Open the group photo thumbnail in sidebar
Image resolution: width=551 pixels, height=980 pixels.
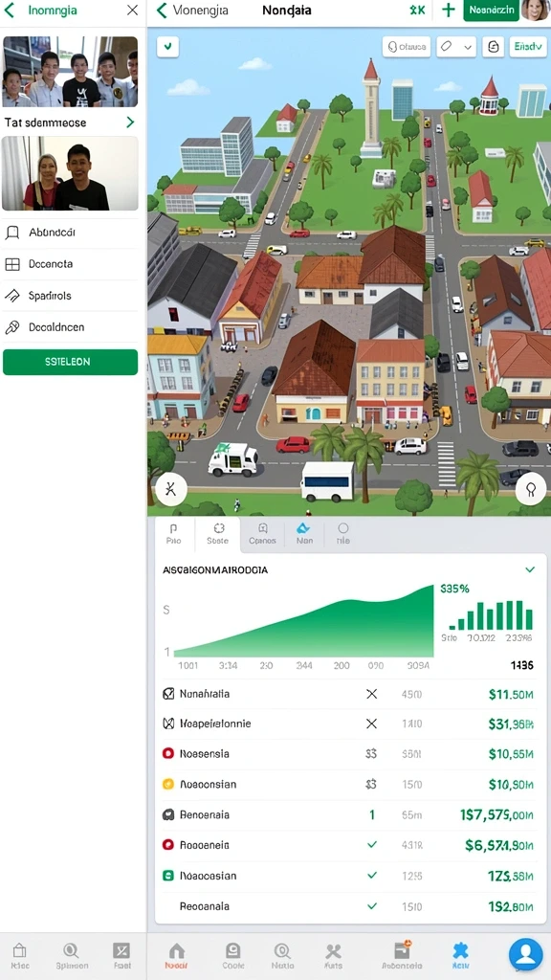[71, 71]
